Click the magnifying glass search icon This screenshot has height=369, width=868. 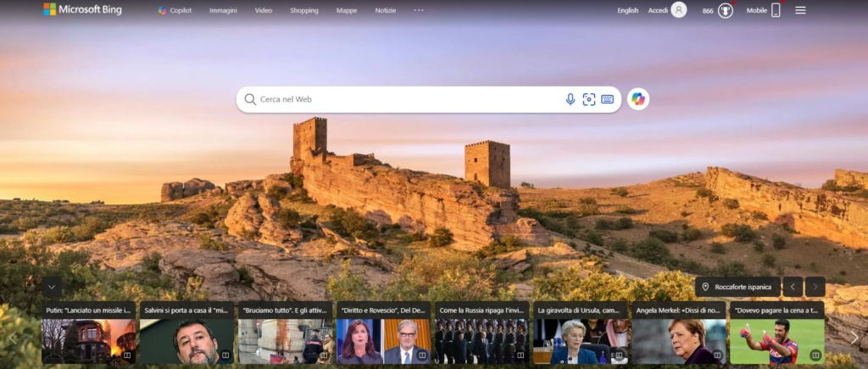point(250,99)
